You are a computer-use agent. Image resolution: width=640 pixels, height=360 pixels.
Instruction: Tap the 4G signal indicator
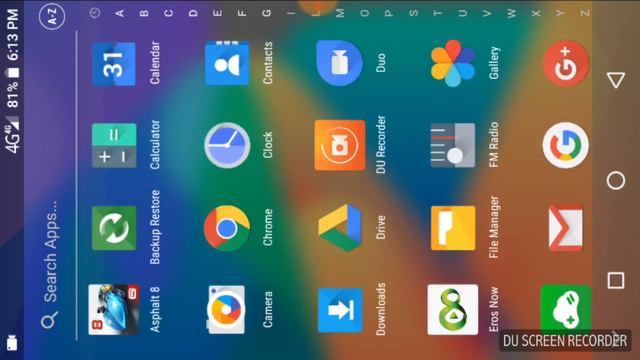(x=12, y=136)
